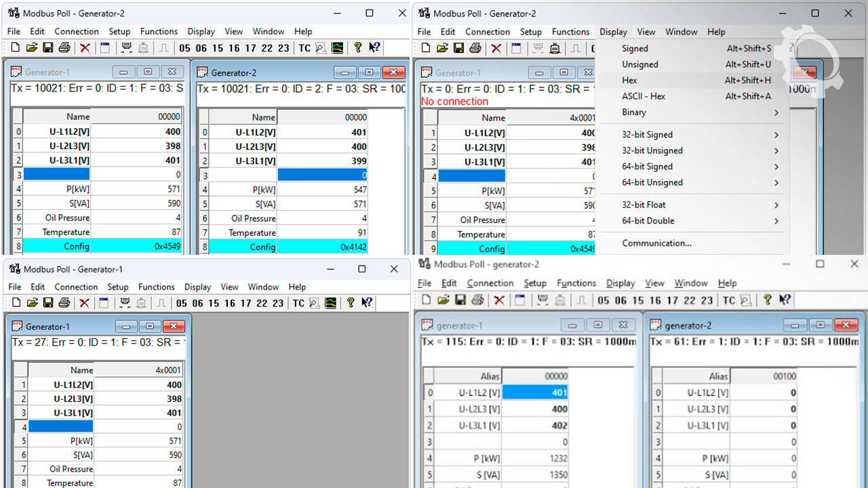Expand the 32-bit Float submenu

776,205
